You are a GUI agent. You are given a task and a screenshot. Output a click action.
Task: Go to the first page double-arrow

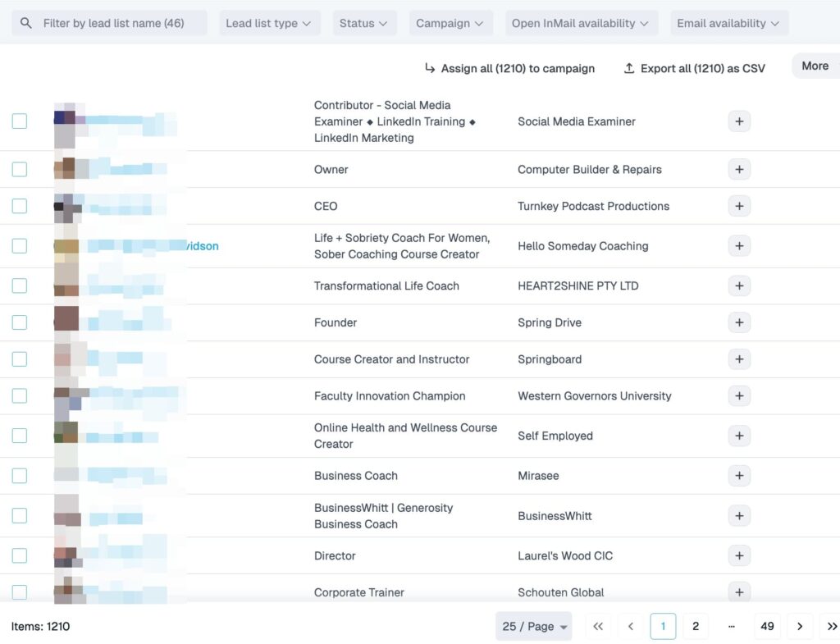[598, 626]
